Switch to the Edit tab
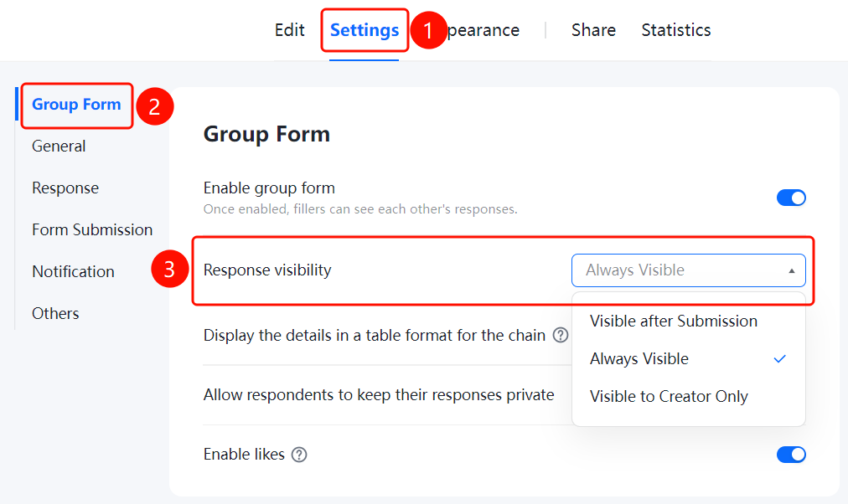The image size is (848, 504). point(289,30)
